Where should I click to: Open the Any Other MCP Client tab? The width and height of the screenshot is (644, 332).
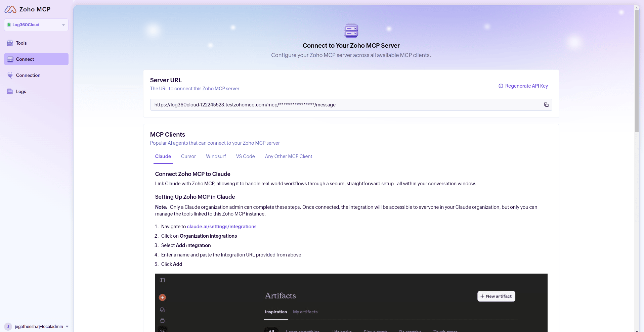coord(289,156)
